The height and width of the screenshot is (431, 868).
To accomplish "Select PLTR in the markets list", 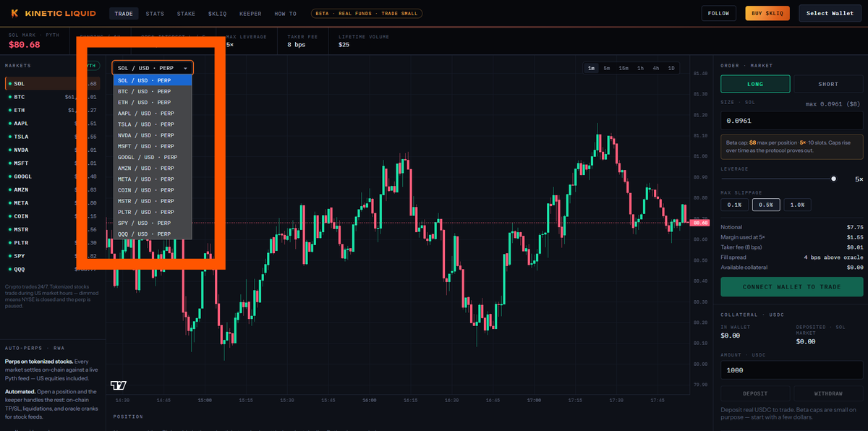I will click(52, 243).
